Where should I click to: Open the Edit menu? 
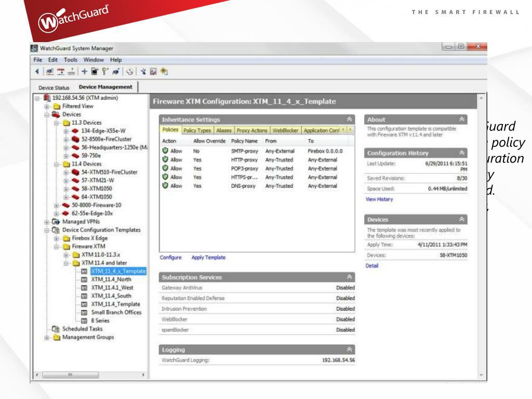(52, 60)
